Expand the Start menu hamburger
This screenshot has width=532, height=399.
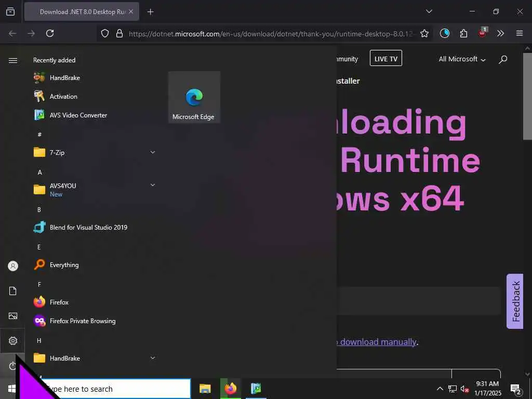13,60
